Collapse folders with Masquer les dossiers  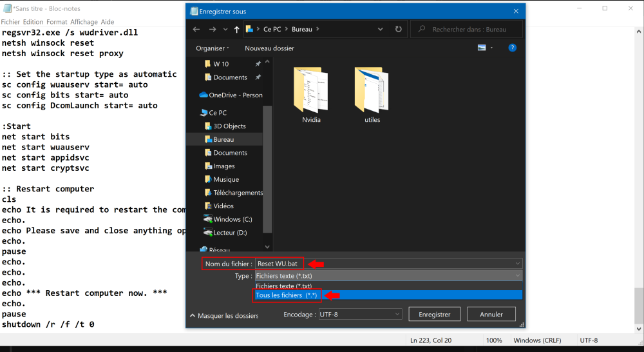click(x=224, y=315)
